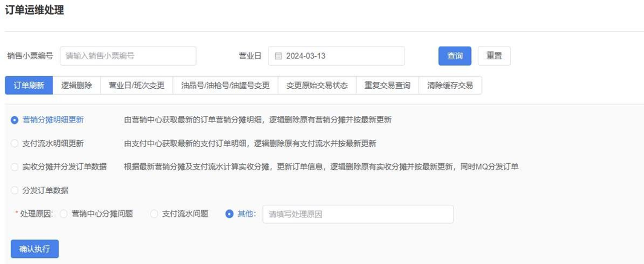Select 分发订单数据 radio option

[15, 190]
